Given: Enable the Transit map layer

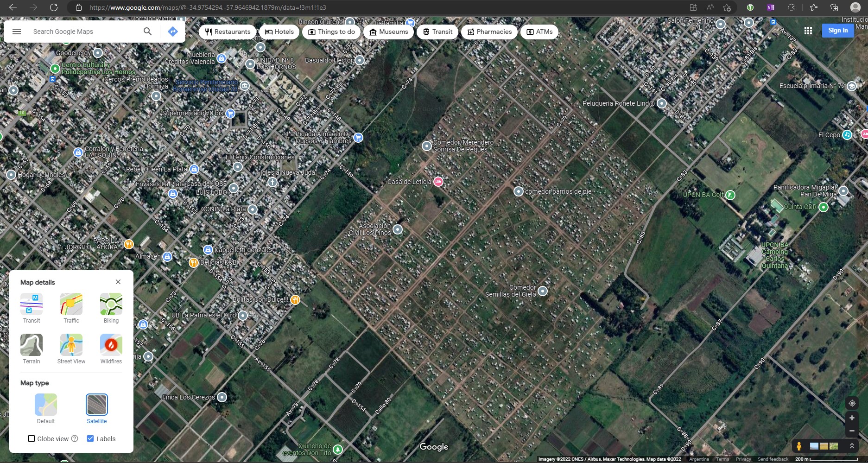Looking at the screenshot, I should [x=32, y=308].
